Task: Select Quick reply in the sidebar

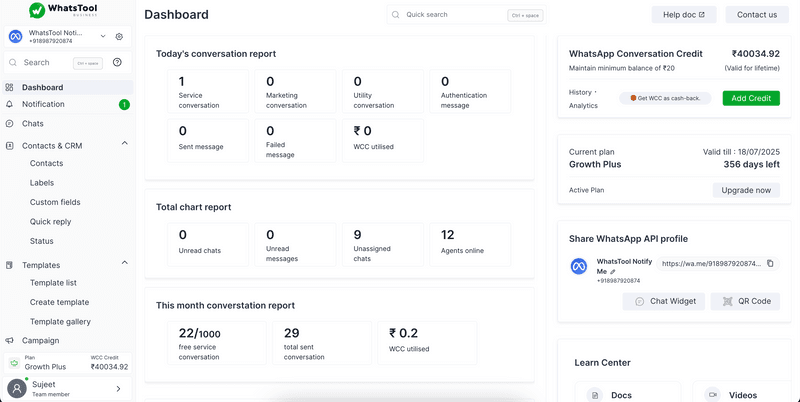Action: (50, 222)
